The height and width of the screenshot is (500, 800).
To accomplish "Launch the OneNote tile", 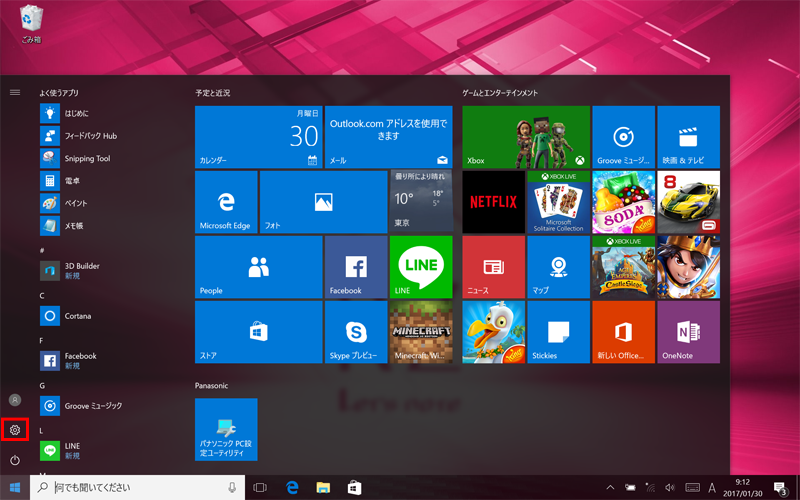I will (x=689, y=332).
